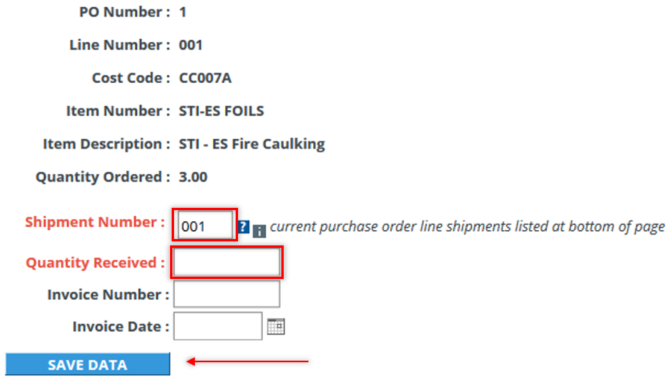670x380 pixels.
Task: Click the Invoice Date label text
Action: coord(121,327)
